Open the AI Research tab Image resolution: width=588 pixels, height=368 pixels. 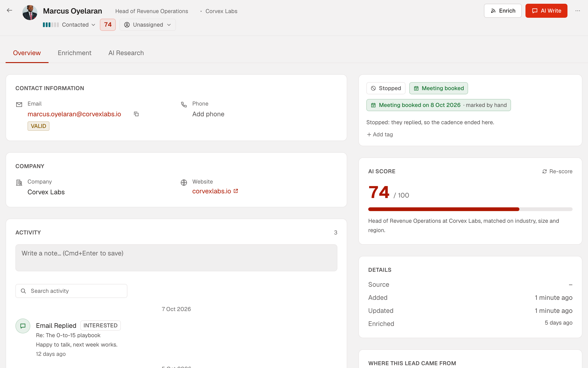pos(126,53)
